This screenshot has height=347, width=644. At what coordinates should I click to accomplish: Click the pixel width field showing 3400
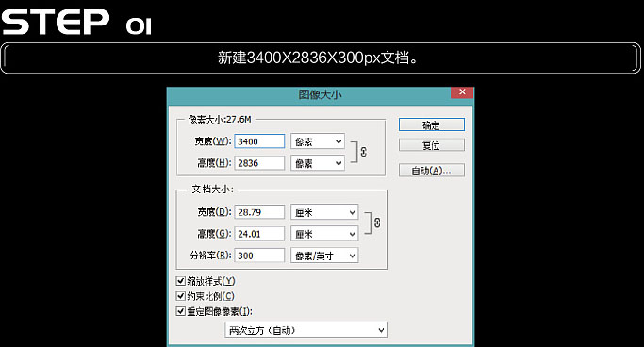(259, 141)
